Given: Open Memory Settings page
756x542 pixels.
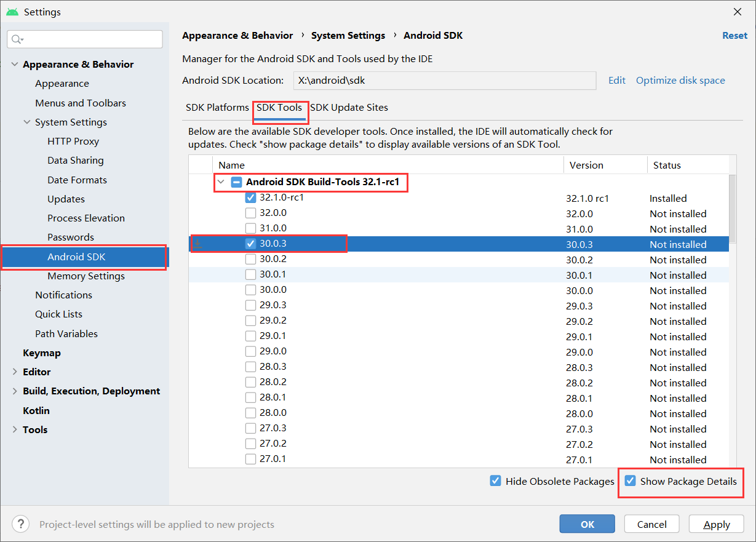Looking at the screenshot, I should pos(86,276).
